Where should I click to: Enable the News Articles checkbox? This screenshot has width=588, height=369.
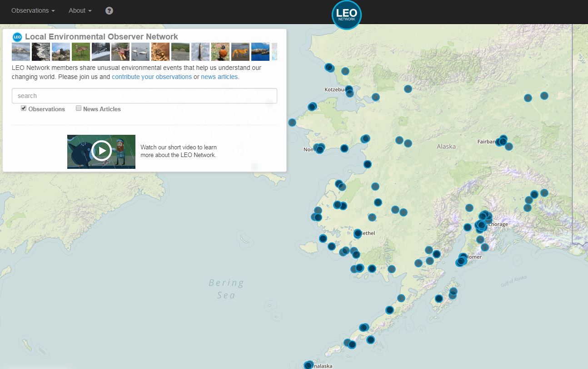pyautogui.click(x=79, y=108)
